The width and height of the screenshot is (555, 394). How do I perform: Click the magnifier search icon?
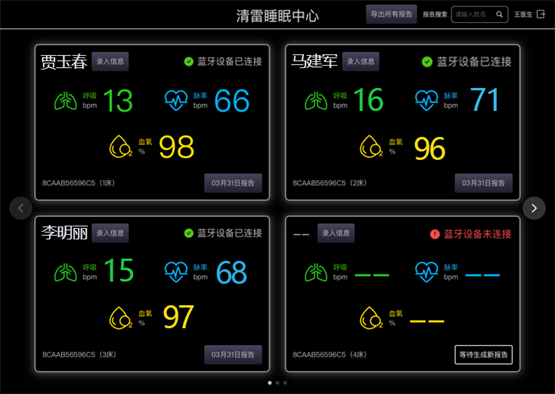pyautogui.click(x=499, y=15)
